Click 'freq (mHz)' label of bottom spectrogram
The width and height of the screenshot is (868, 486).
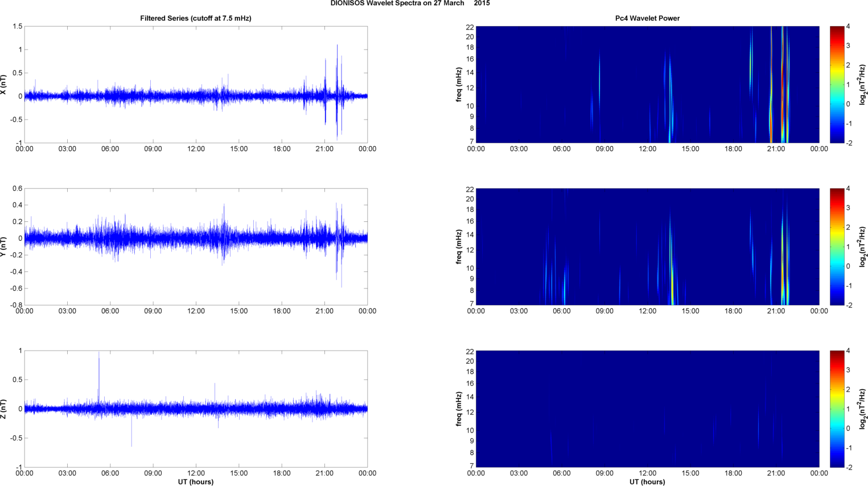point(459,409)
